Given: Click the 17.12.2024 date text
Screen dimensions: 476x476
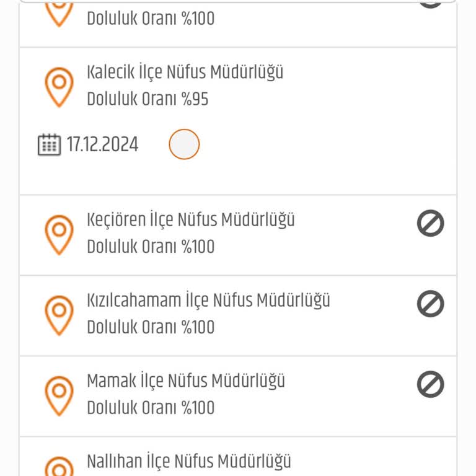Looking at the screenshot, I should coord(103,145).
